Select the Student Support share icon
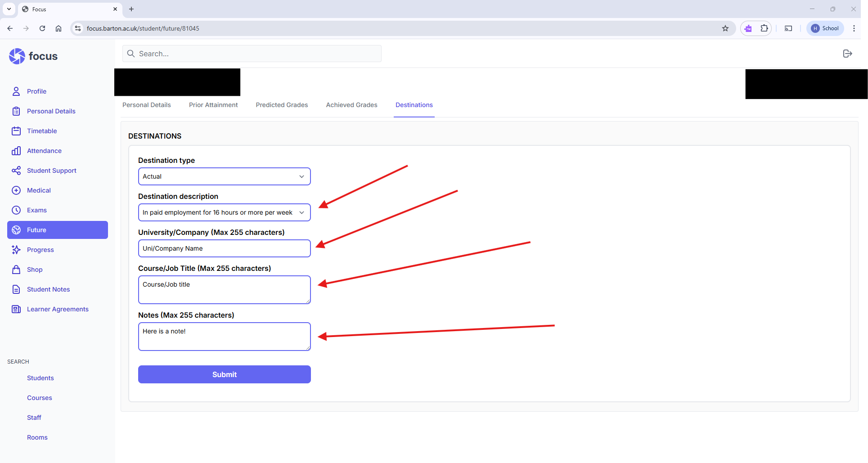Viewport: 868px width, 463px height. [16, 171]
